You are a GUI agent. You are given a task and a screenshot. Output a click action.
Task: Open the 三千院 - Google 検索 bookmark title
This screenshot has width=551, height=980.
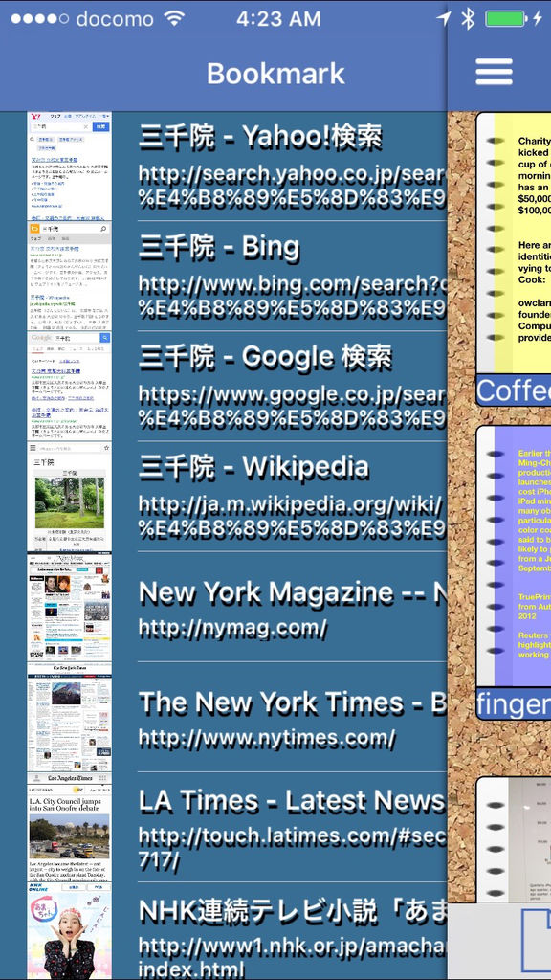[x=265, y=358]
